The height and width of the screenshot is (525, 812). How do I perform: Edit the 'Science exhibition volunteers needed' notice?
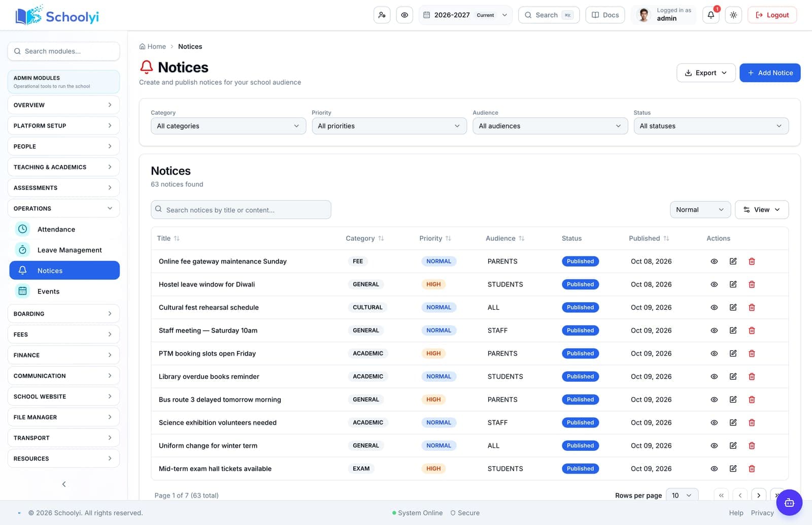click(x=733, y=422)
